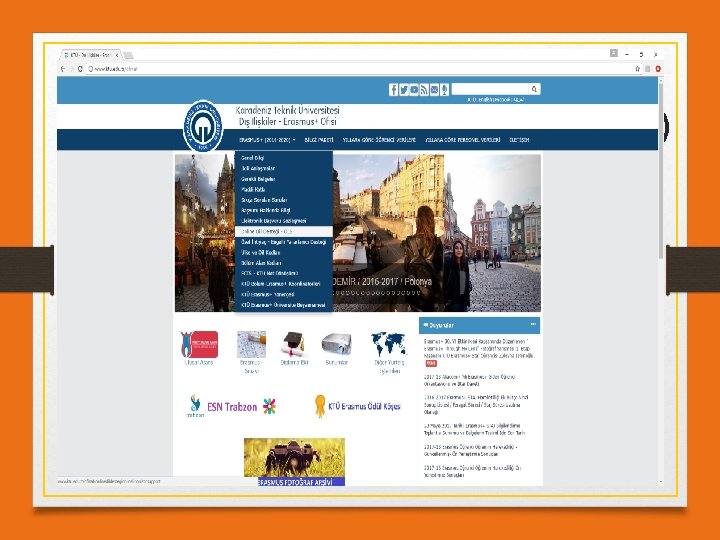This screenshot has width=720, height=540.
Task: Select Bölüm Alan Kodları entry
Action: pyautogui.click(x=284, y=263)
